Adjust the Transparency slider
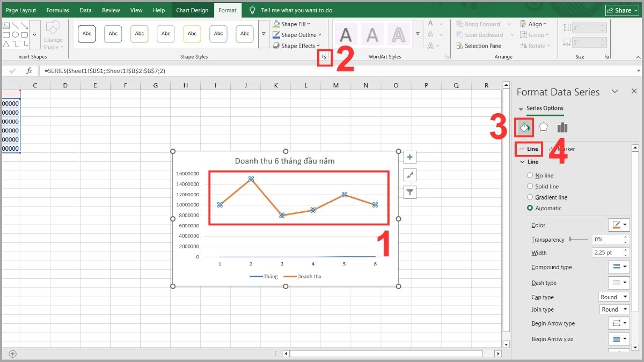 tap(578, 240)
